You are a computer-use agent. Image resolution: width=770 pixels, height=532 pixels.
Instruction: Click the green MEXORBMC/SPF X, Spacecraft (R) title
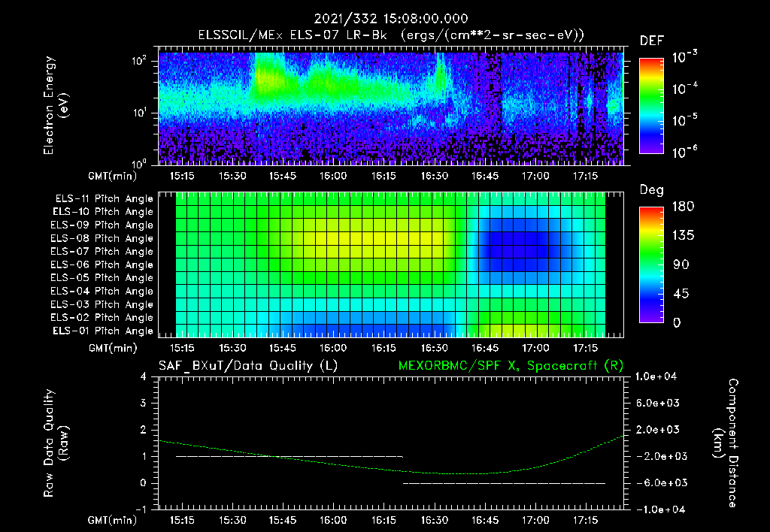coord(511,366)
